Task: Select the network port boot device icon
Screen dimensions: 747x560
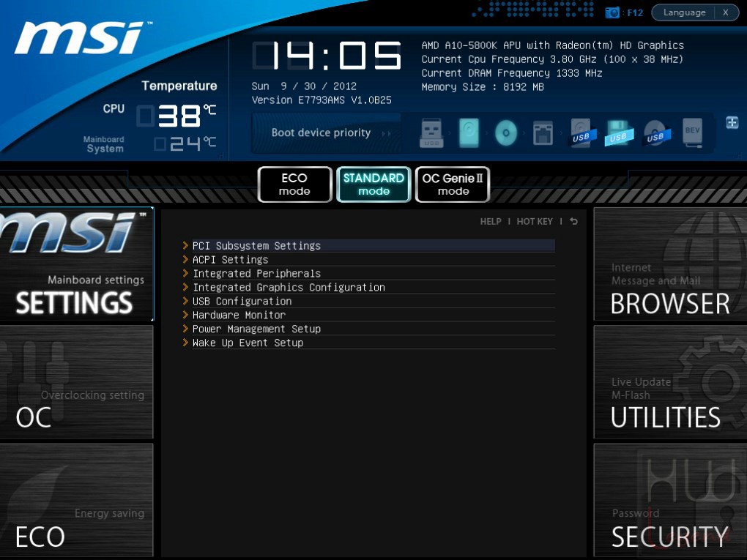Action: tap(543, 132)
